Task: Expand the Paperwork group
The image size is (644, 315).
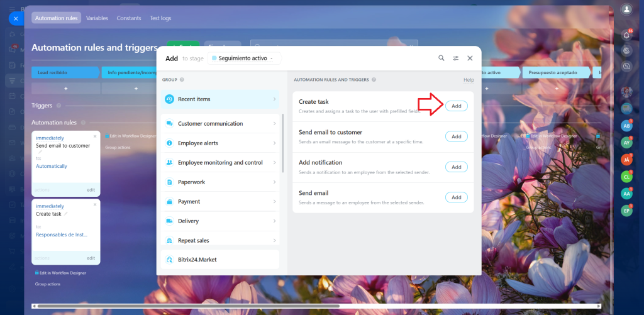Action: [220, 182]
